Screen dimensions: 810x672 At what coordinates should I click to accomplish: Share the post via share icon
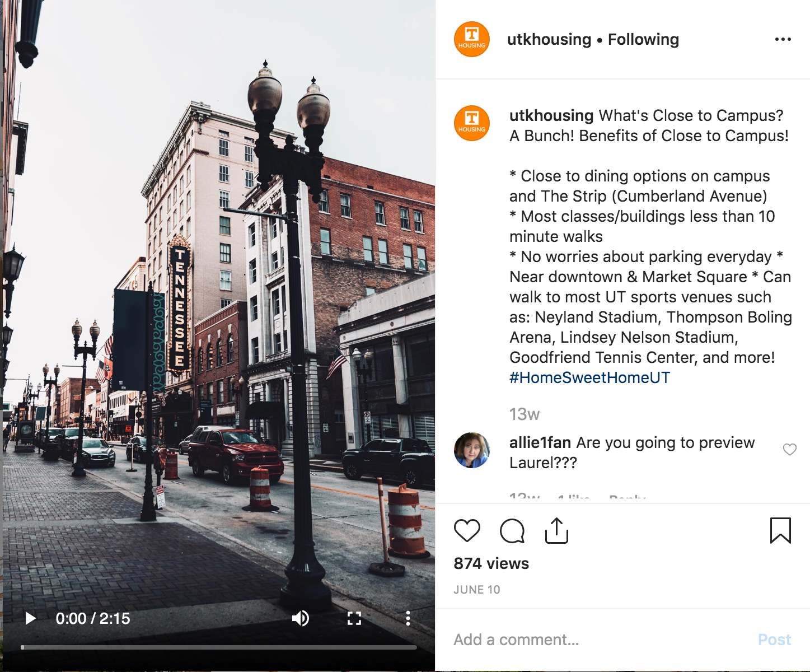pyautogui.click(x=556, y=530)
